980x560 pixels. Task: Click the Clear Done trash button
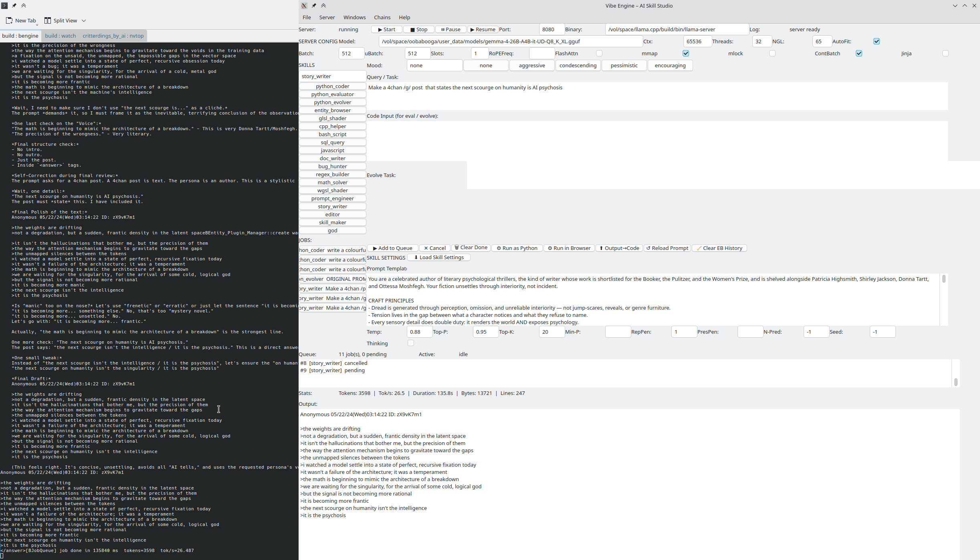point(471,248)
